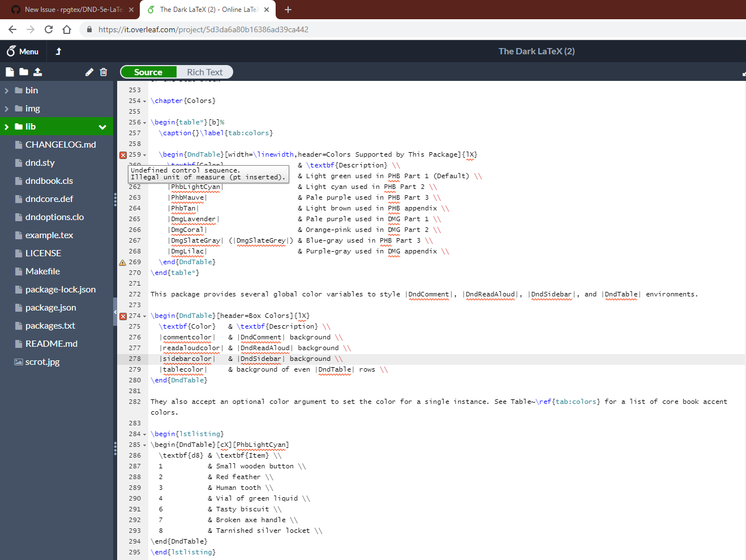Expand the img folder

(x=7, y=108)
